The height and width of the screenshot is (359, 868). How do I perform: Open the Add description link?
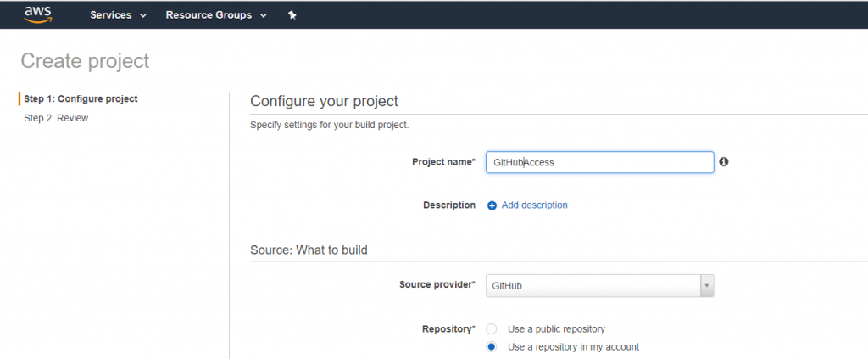(534, 205)
